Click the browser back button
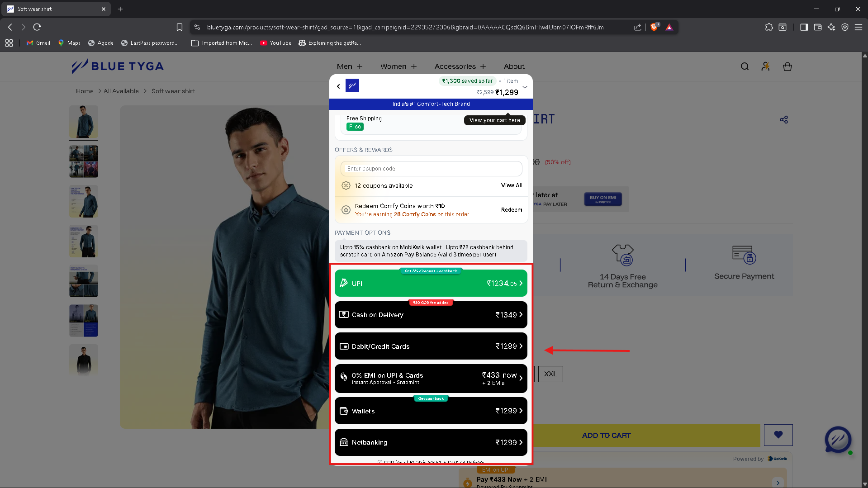This screenshot has width=868, height=488. tap(10, 27)
